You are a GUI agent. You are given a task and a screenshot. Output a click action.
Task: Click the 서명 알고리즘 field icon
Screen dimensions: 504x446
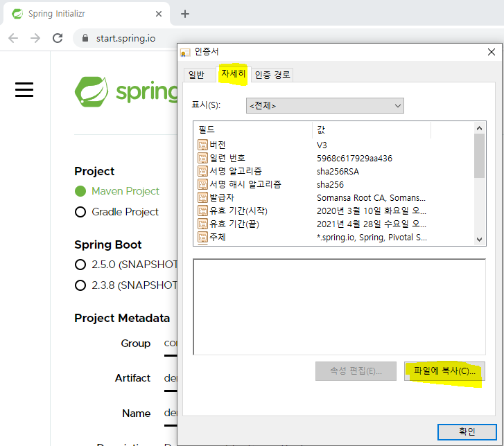pos(202,171)
